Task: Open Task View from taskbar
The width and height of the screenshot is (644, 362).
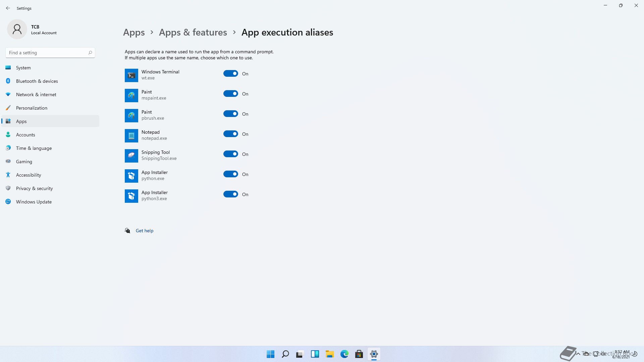Action: [x=300, y=354]
